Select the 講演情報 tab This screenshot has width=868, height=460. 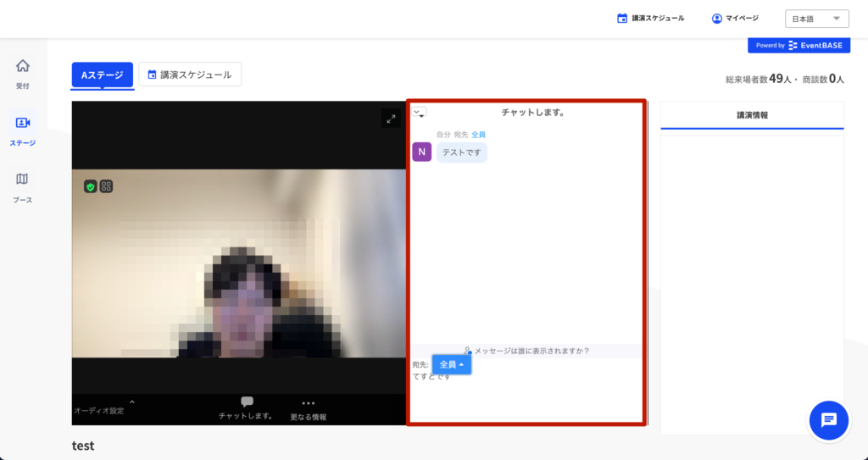[x=753, y=116]
